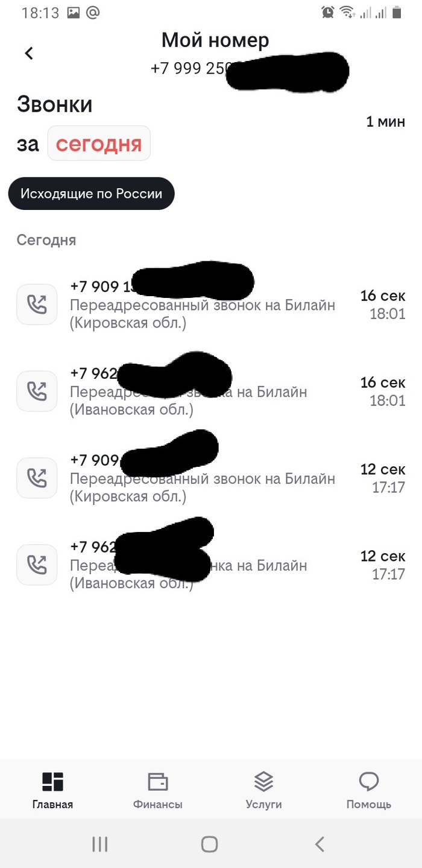
Task: Tap the forwarded call icon at 18:01 Kirov
Action: pyautogui.click(x=37, y=305)
